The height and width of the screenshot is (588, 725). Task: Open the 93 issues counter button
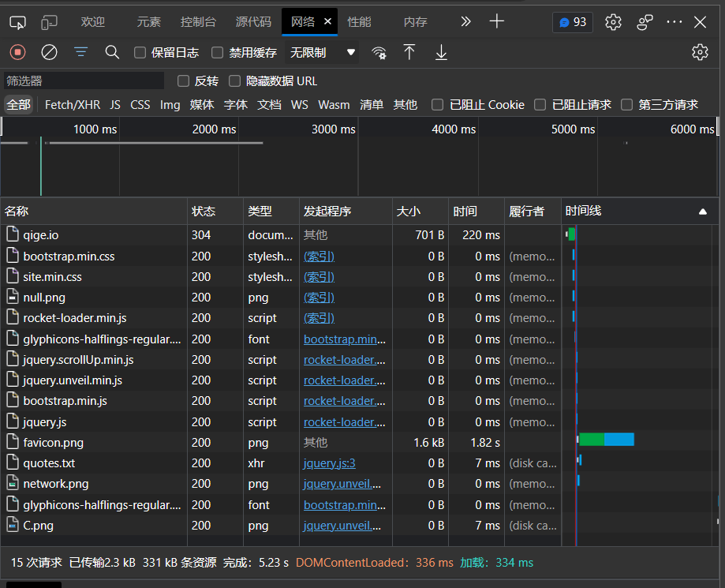click(573, 22)
